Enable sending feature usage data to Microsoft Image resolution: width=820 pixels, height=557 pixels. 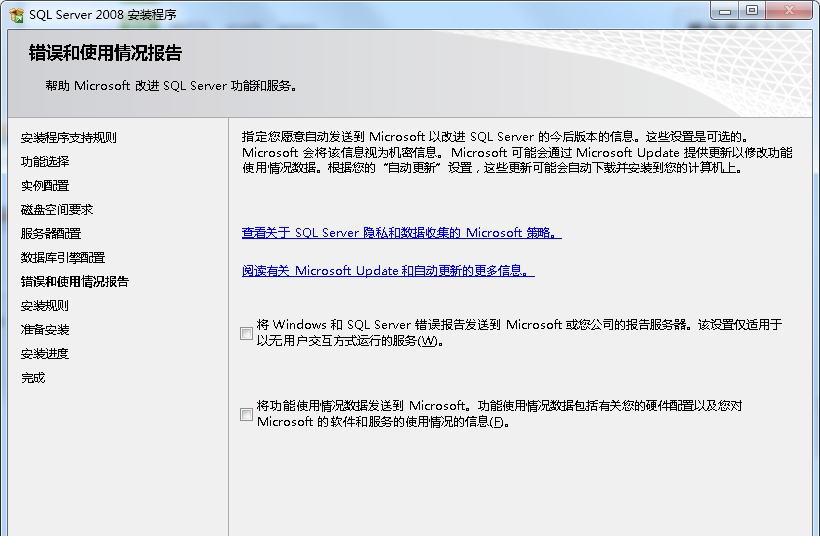pos(246,414)
